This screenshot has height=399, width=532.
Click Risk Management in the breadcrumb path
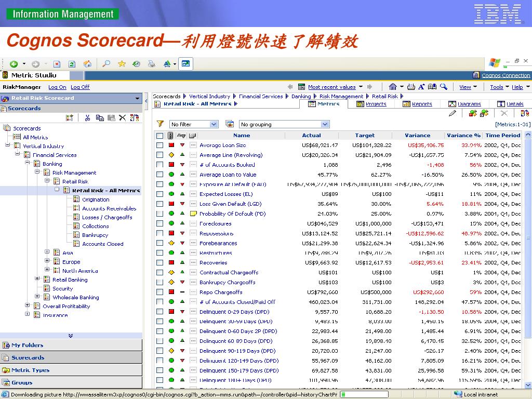(341, 96)
